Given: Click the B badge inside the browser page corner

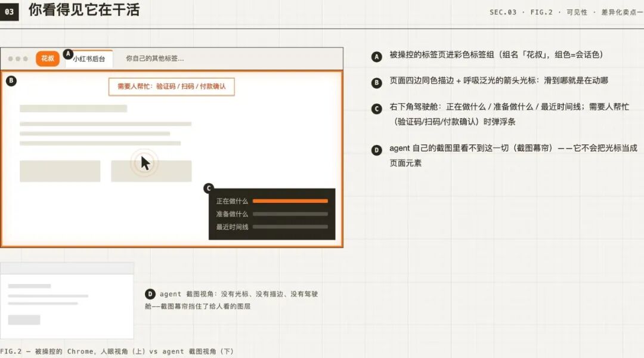Looking at the screenshot, I should pyautogui.click(x=11, y=81).
